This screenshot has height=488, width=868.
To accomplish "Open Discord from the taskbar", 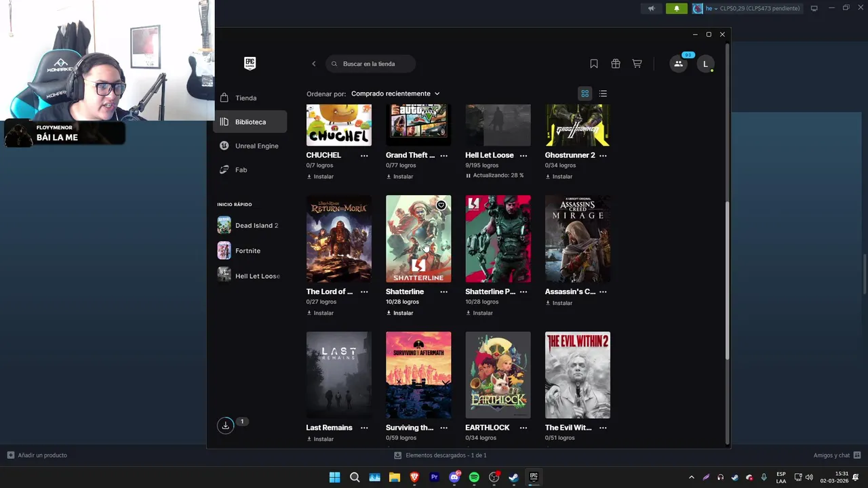I will 454,477.
